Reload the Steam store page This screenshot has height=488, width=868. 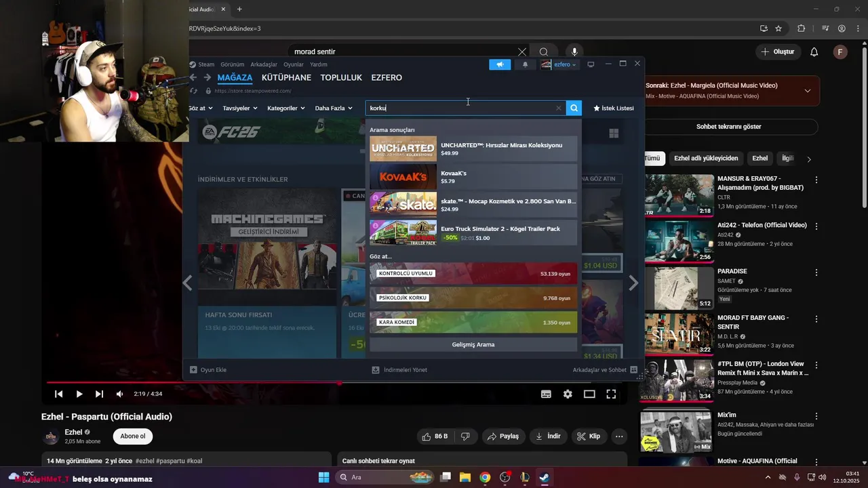pyautogui.click(x=194, y=91)
